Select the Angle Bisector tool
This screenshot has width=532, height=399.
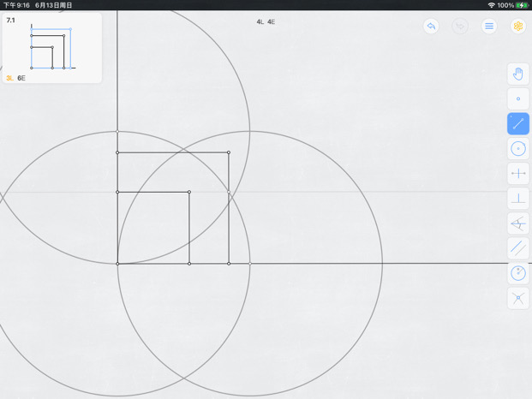(518, 223)
